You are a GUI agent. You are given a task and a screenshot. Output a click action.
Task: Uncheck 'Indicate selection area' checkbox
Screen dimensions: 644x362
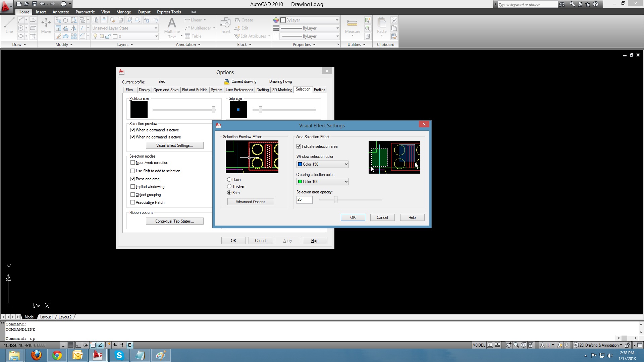(x=299, y=146)
